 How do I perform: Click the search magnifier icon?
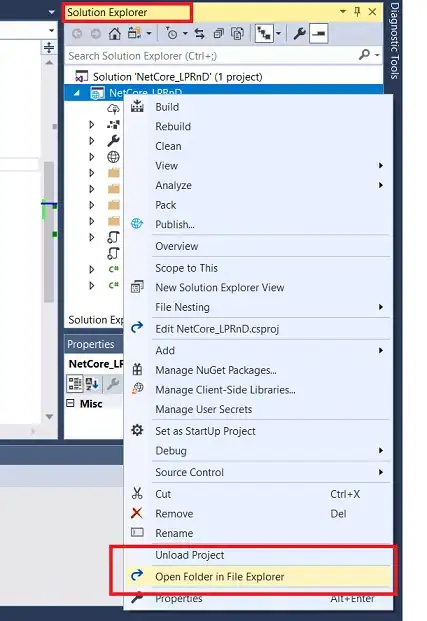[x=364, y=55]
